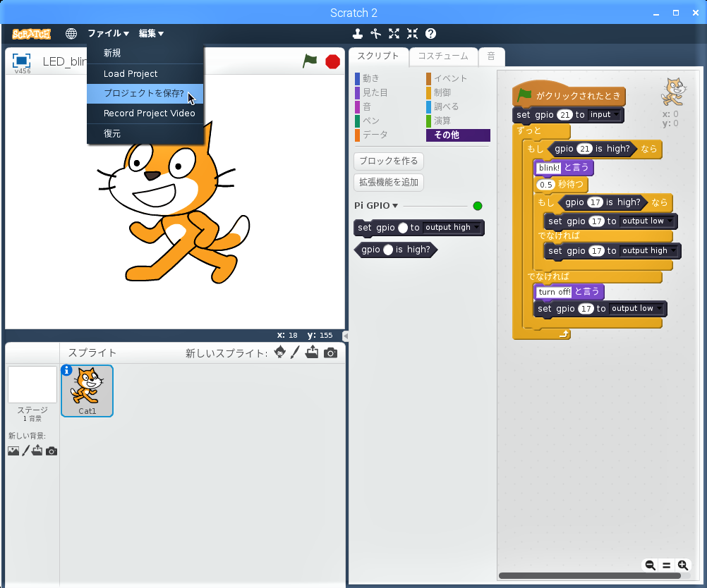Collapse the stage with small arrow

345,336
